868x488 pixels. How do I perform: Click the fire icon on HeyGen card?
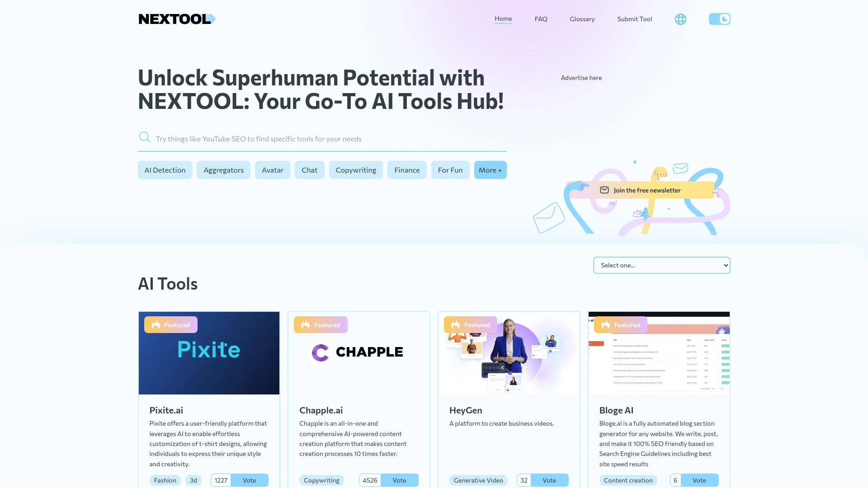tap(455, 324)
